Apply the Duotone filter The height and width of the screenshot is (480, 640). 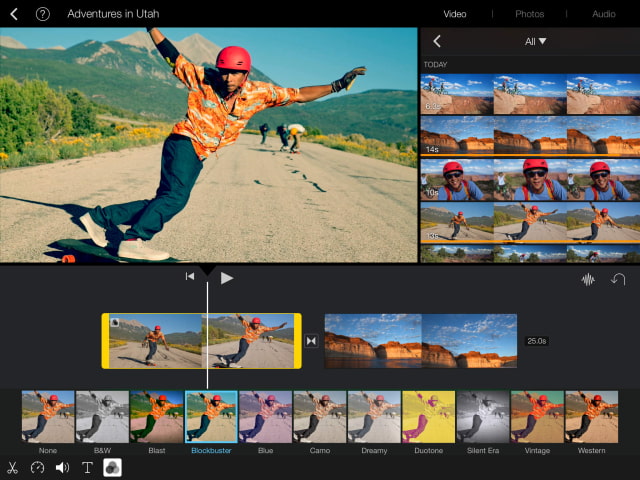pos(428,417)
